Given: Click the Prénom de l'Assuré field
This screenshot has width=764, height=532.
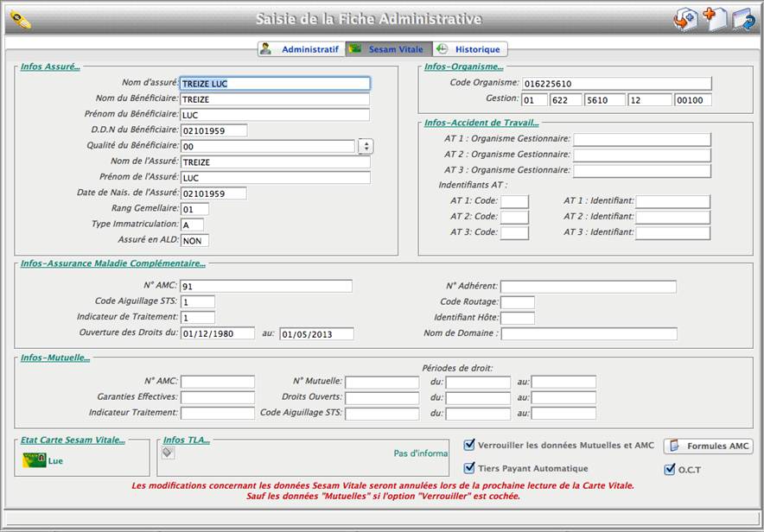Looking at the screenshot, I should [x=276, y=178].
